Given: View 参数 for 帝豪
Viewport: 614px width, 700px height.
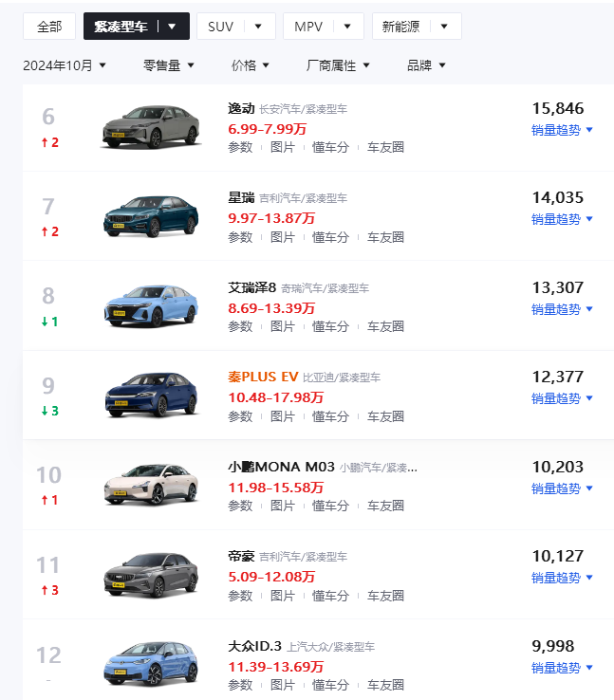Looking at the screenshot, I should coord(240,596).
